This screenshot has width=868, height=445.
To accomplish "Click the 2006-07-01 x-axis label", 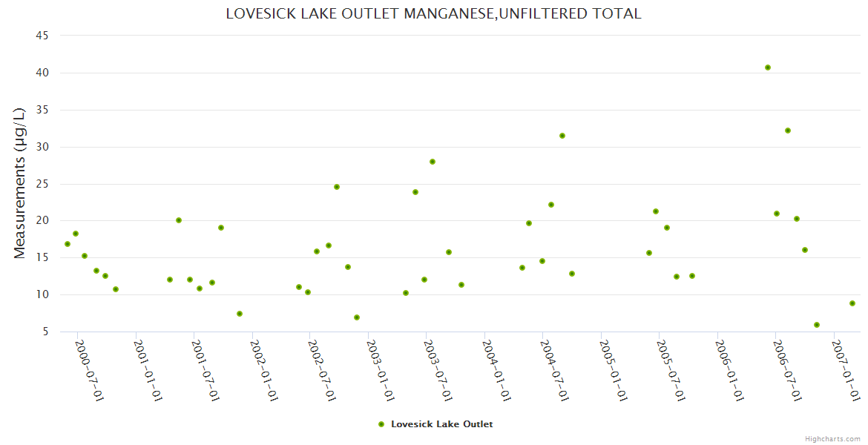I will (787, 370).
